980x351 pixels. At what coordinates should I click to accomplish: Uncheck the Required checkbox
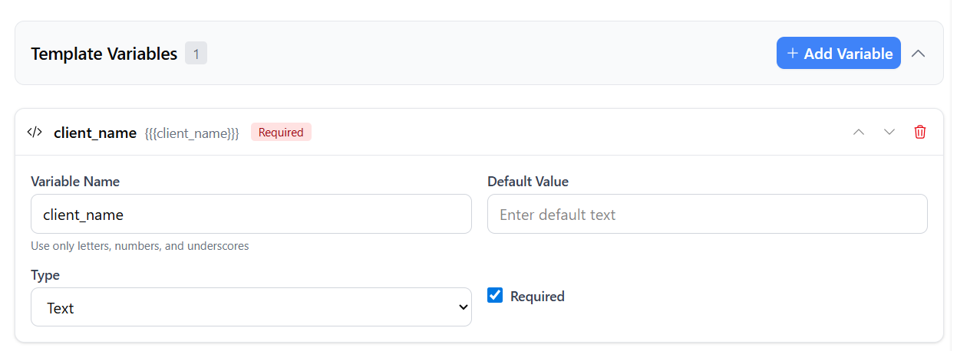(495, 295)
